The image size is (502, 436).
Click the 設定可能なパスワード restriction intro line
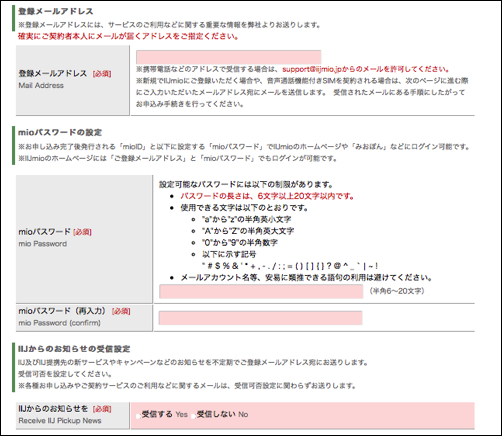click(x=246, y=184)
